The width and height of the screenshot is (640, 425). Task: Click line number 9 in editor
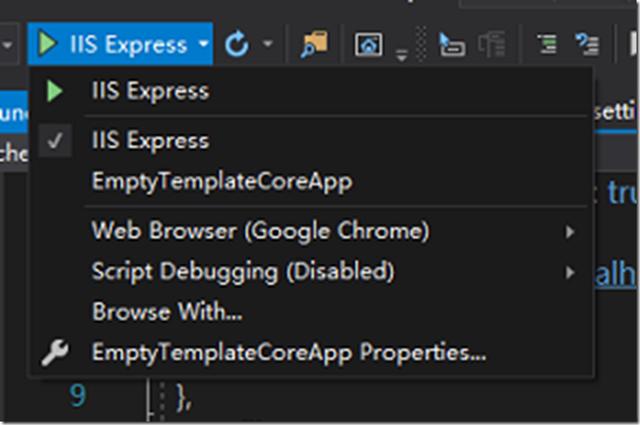tap(78, 395)
